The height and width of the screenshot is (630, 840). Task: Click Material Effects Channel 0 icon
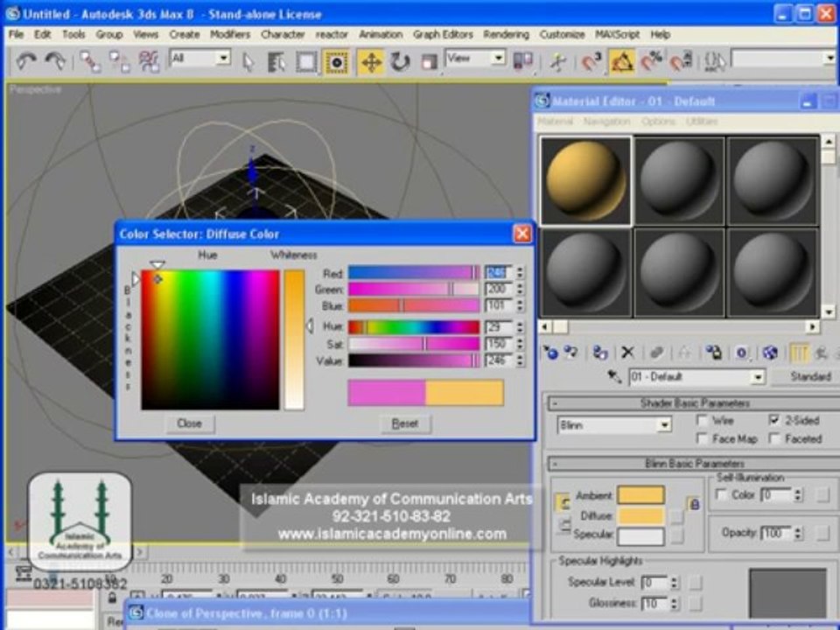pos(741,353)
